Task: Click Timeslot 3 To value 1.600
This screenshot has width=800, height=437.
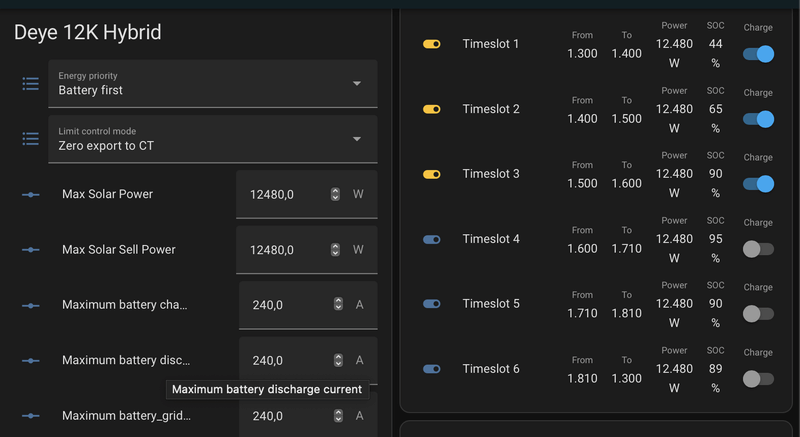Action: pyautogui.click(x=627, y=184)
